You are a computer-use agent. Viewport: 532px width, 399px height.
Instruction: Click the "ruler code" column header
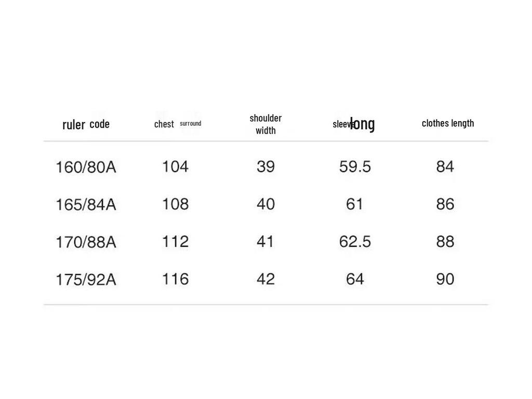(86, 124)
